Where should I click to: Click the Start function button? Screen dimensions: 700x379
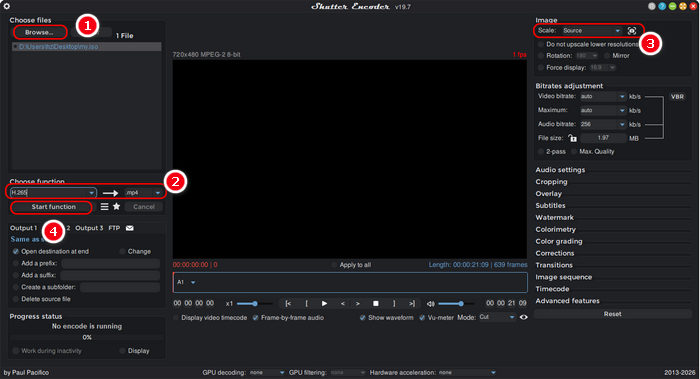(54, 207)
